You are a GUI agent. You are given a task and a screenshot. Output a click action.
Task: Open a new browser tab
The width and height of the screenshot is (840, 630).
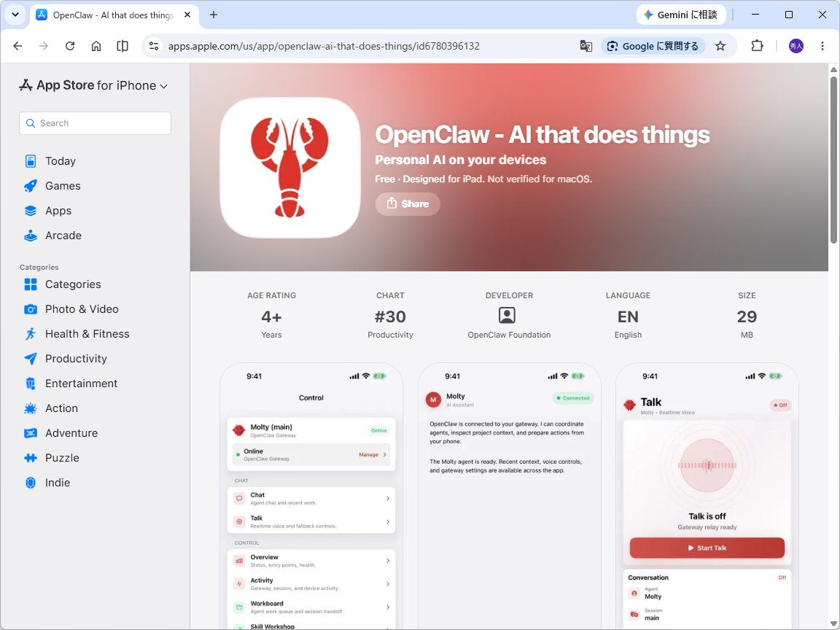pyautogui.click(x=213, y=15)
